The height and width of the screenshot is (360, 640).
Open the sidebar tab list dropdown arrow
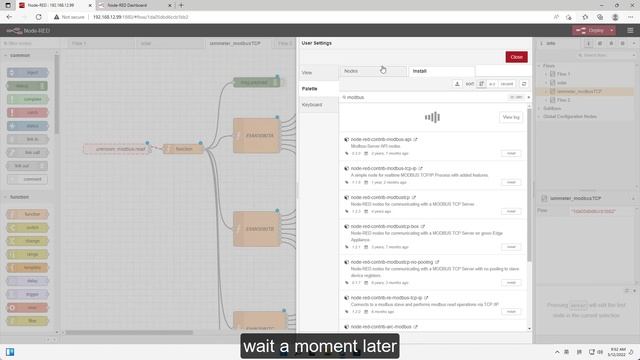(x=634, y=43)
